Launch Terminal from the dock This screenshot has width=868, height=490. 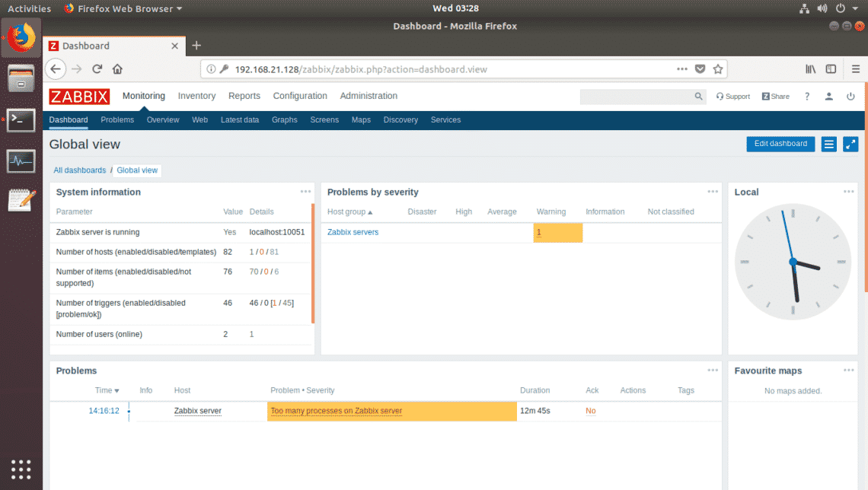[21, 120]
